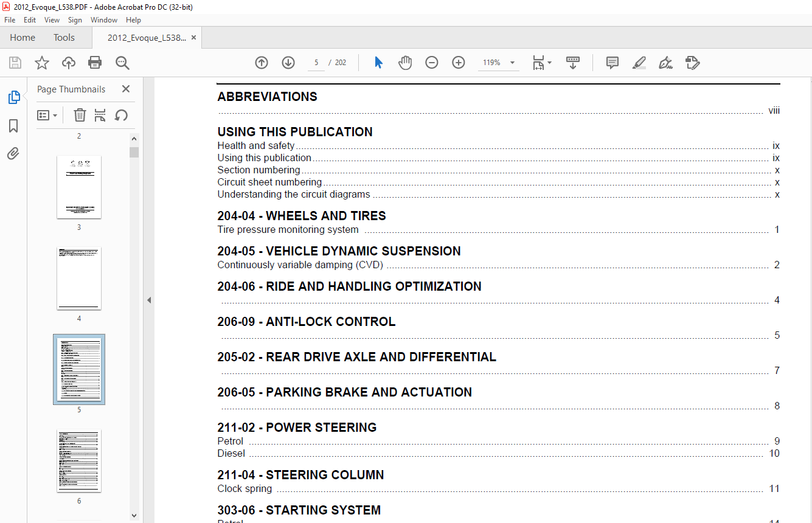Screen dimensions: 812x523
Task: Close the Page Thumbnails panel
Action: point(126,89)
